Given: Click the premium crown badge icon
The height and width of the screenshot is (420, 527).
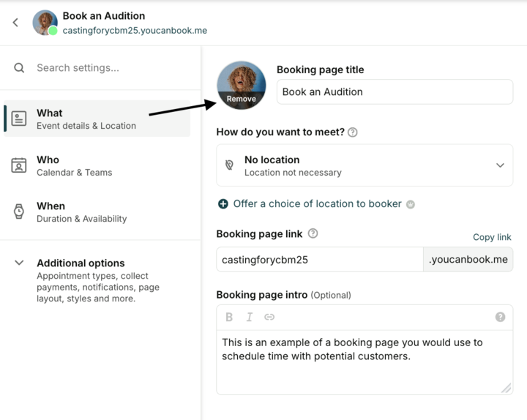Looking at the screenshot, I should point(411,204).
